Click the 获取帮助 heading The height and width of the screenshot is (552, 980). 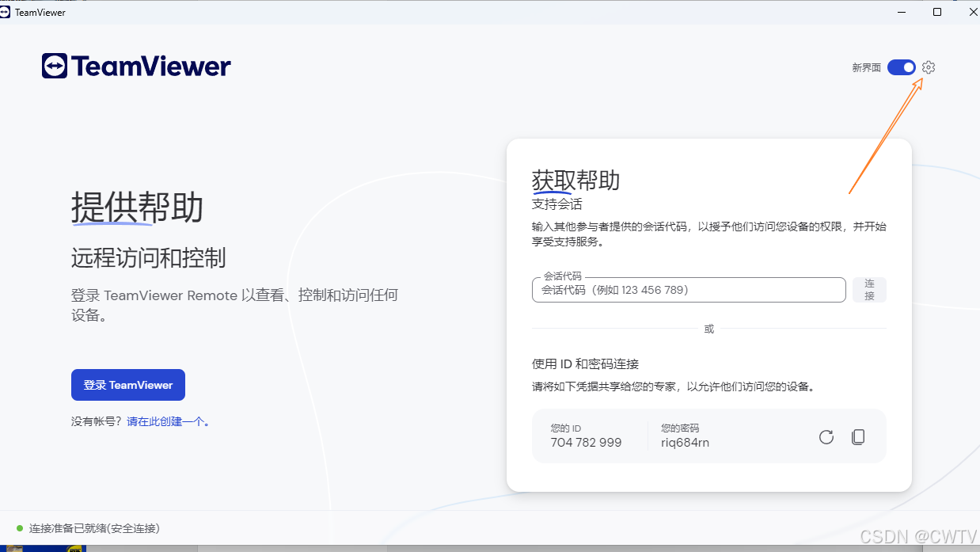tap(575, 181)
